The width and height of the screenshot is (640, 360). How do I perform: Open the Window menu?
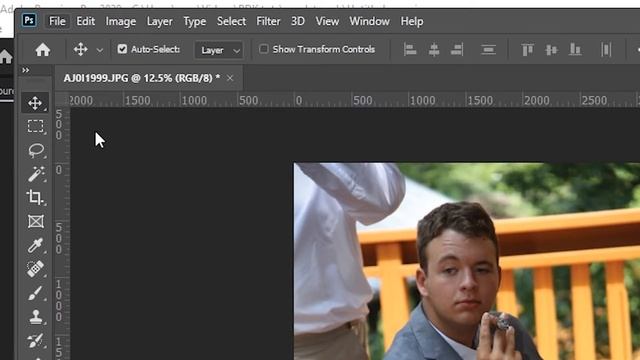click(369, 21)
